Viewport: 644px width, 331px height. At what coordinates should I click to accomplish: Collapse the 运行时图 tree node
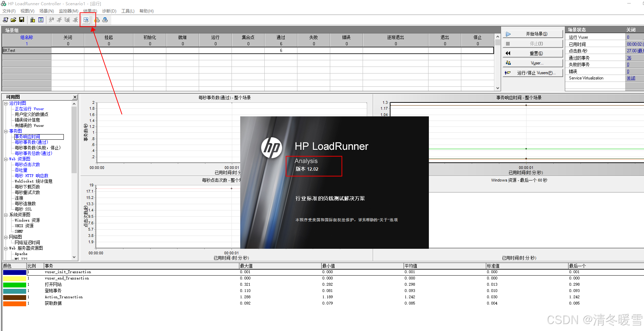(x=6, y=103)
